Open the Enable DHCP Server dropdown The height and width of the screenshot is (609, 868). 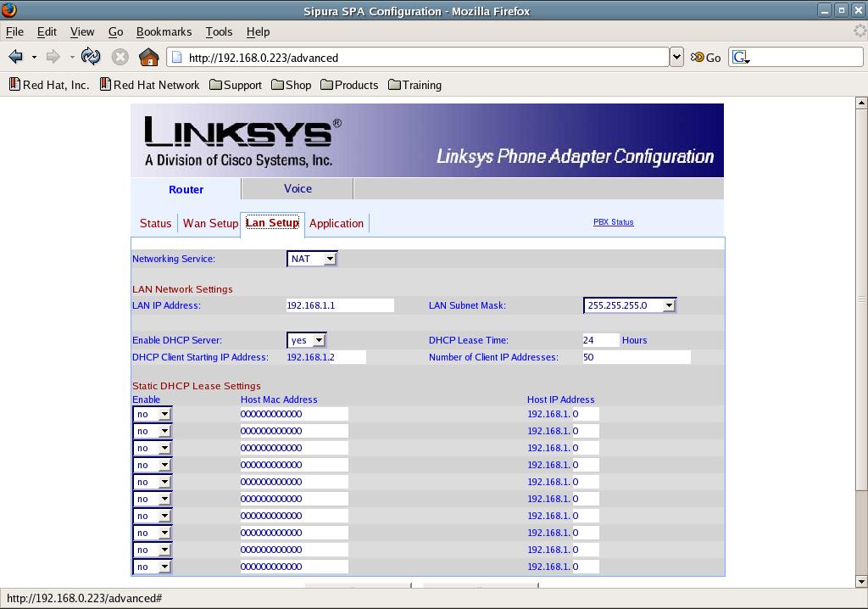(x=306, y=340)
